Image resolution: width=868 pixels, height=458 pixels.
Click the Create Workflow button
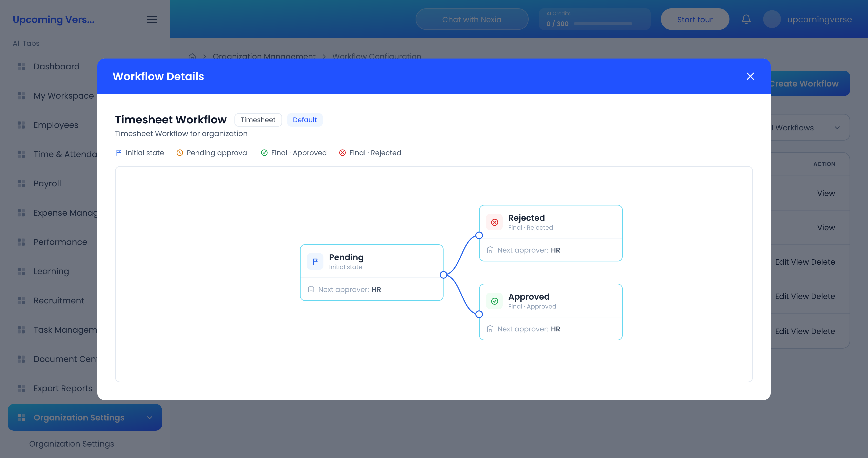810,83
